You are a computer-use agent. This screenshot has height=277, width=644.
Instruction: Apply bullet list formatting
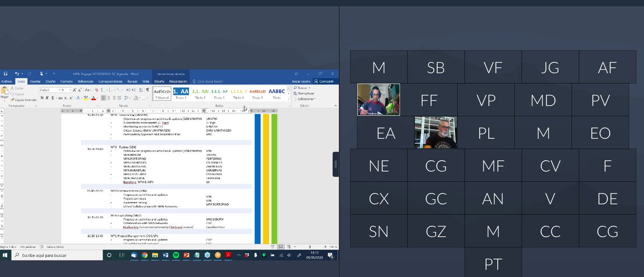click(x=103, y=90)
